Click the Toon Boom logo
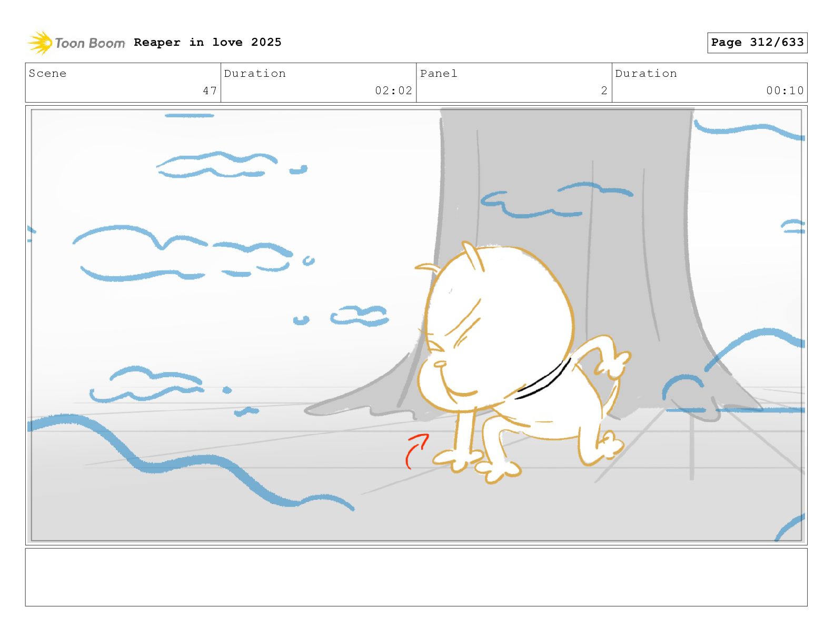Image resolution: width=834 pixels, height=644 pixels. point(76,43)
